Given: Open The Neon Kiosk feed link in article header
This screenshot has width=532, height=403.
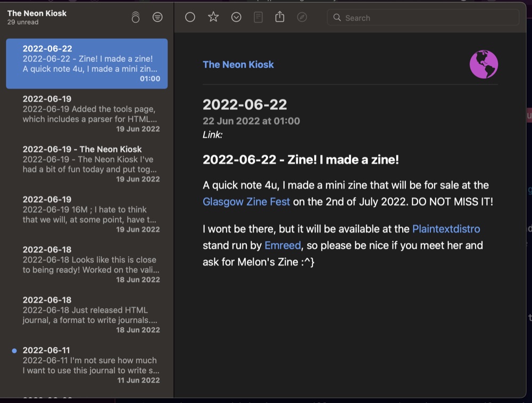Looking at the screenshot, I should 238,64.
